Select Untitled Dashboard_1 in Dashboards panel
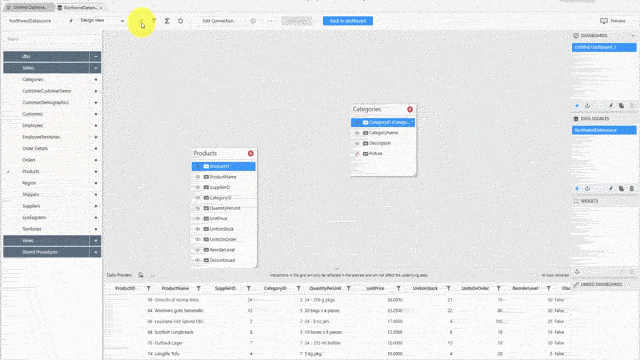This screenshot has width=640, height=360. point(604,47)
